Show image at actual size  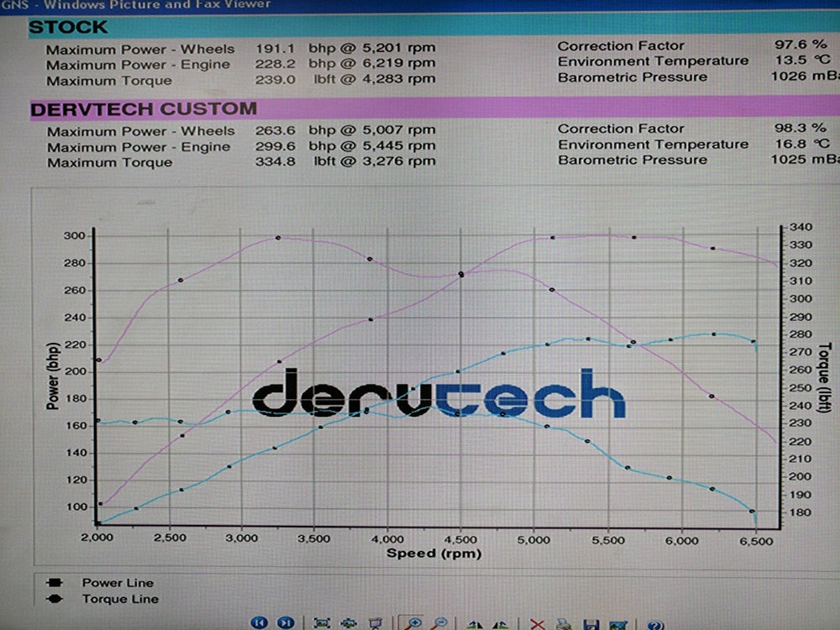pyautogui.click(x=348, y=622)
